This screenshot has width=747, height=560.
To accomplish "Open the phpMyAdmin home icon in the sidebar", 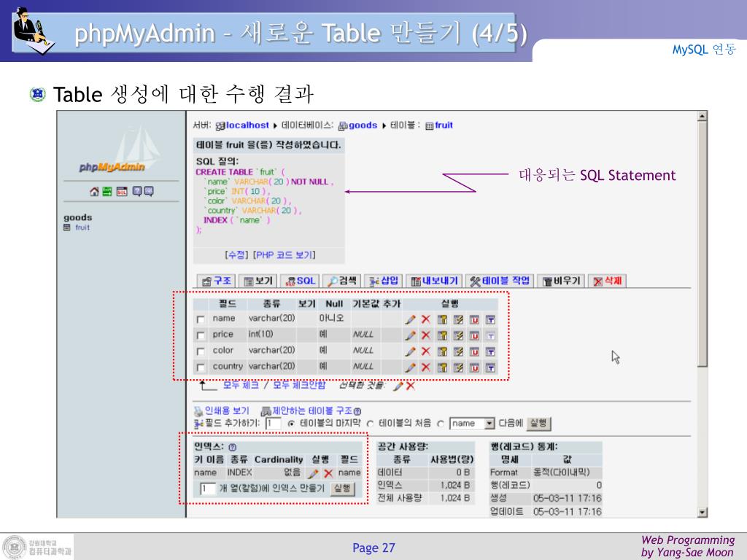I will click(x=94, y=192).
